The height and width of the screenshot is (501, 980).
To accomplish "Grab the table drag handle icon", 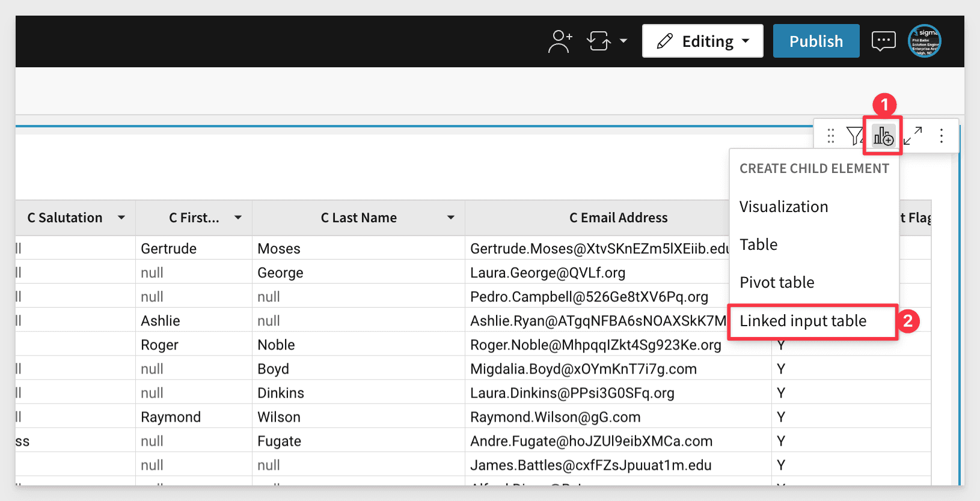I will coord(830,136).
